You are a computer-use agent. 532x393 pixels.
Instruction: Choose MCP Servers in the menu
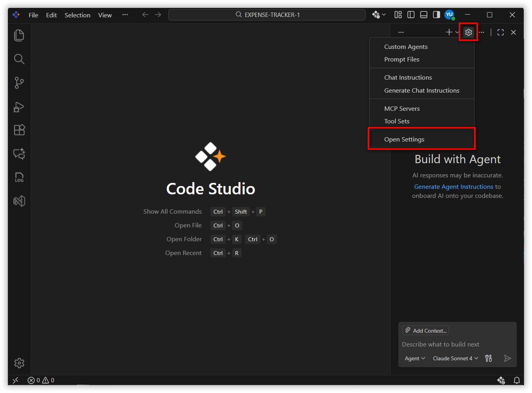[402, 109]
